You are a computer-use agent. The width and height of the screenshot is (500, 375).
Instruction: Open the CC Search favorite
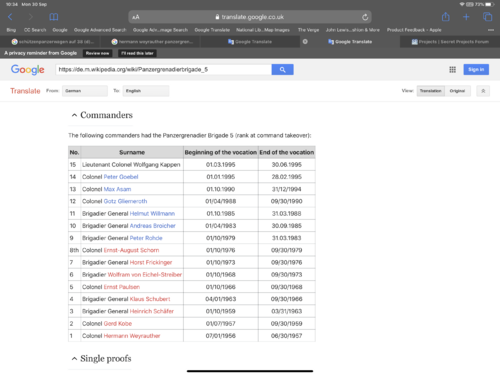[35, 30]
